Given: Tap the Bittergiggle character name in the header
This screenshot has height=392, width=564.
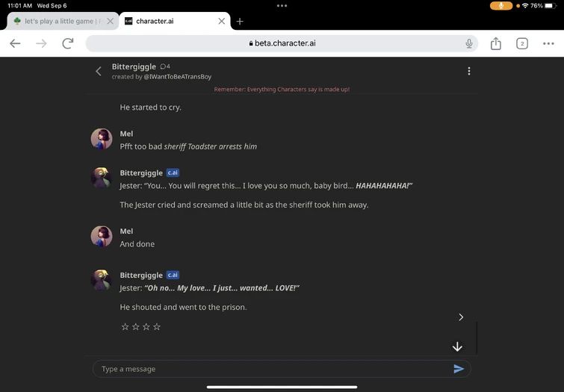Looking at the screenshot, I should 134,66.
